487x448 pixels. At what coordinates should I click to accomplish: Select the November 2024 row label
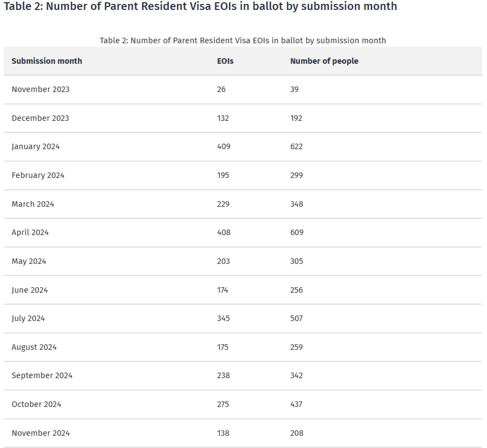click(40, 433)
